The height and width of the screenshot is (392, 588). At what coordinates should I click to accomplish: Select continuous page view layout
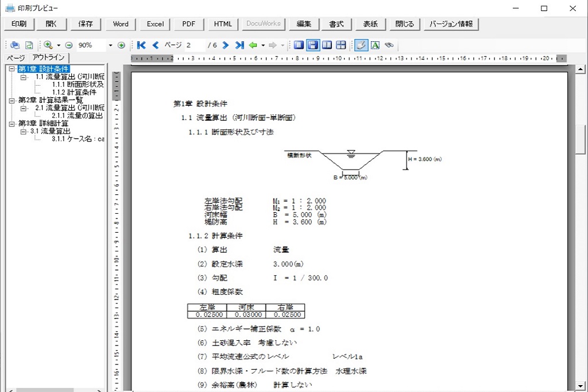point(313,45)
